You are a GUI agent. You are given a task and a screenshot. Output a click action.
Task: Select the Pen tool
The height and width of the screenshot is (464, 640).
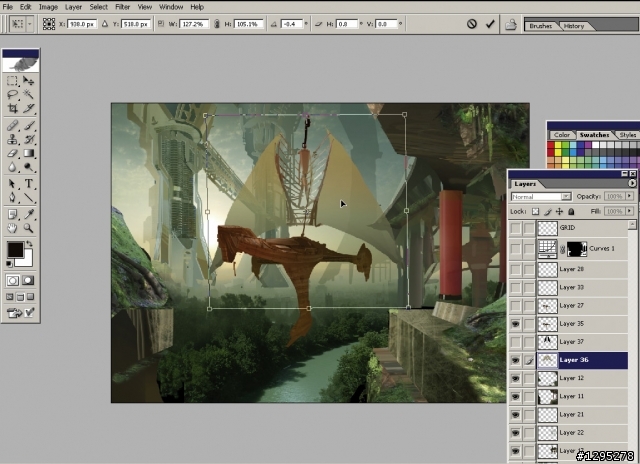[12, 198]
